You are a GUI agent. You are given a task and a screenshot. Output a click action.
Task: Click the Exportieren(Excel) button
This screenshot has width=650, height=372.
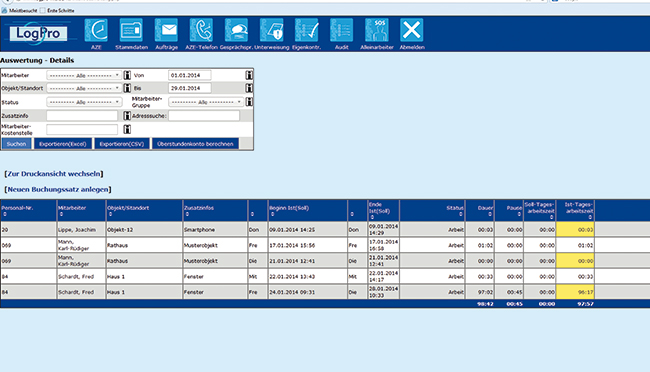pyautogui.click(x=63, y=144)
